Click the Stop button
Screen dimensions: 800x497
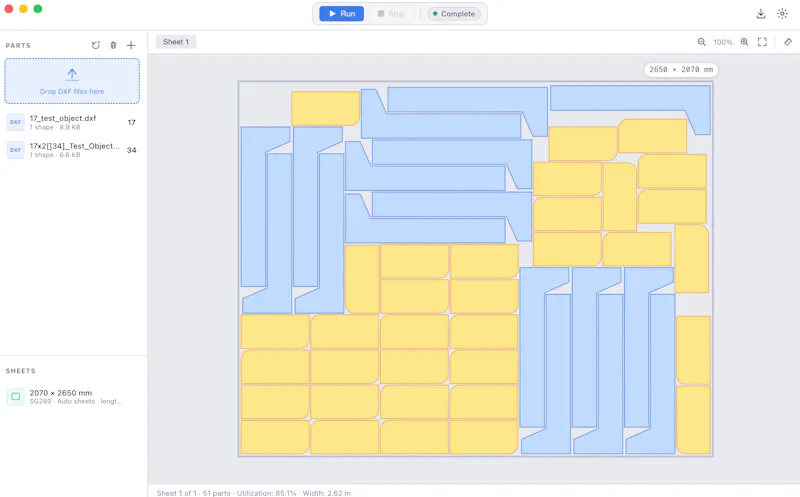[x=391, y=14]
